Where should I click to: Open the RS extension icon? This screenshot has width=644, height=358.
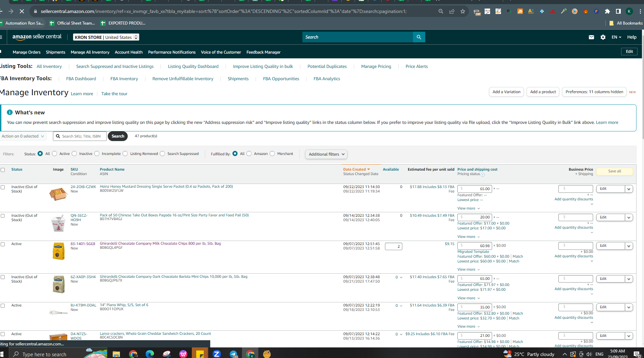(x=509, y=11)
